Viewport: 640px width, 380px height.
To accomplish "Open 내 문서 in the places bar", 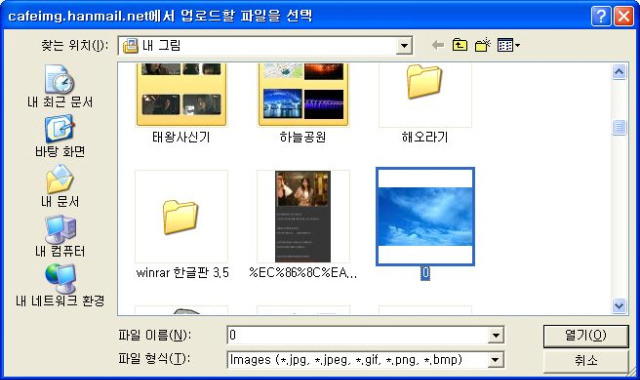I will [x=60, y=186].
